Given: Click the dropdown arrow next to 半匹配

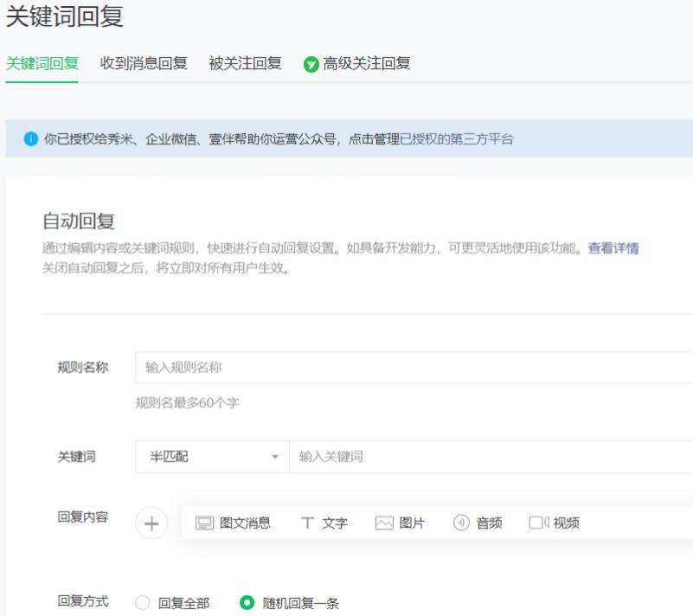Looking at the screenshot, I should [275, 457].
